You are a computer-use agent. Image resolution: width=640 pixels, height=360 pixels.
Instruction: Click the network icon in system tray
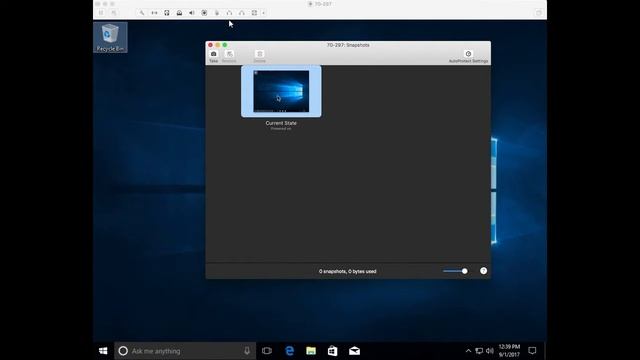[479, 351]
